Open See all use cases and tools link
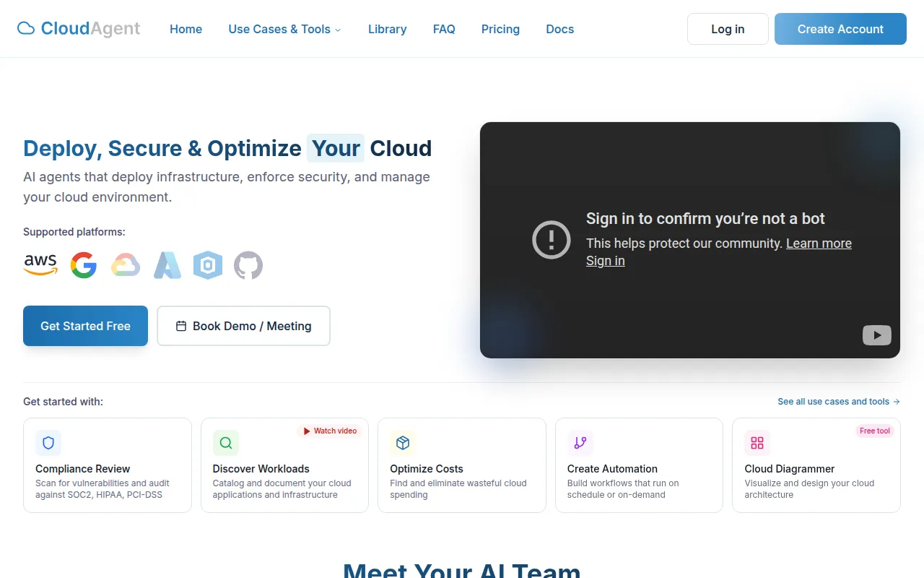 coord(839,402)
